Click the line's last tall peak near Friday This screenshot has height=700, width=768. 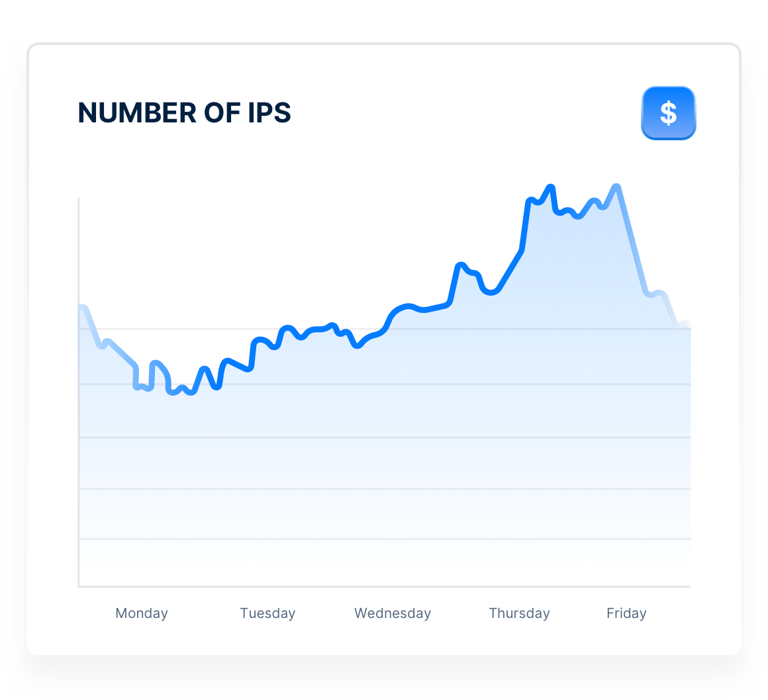click(616, 187)
